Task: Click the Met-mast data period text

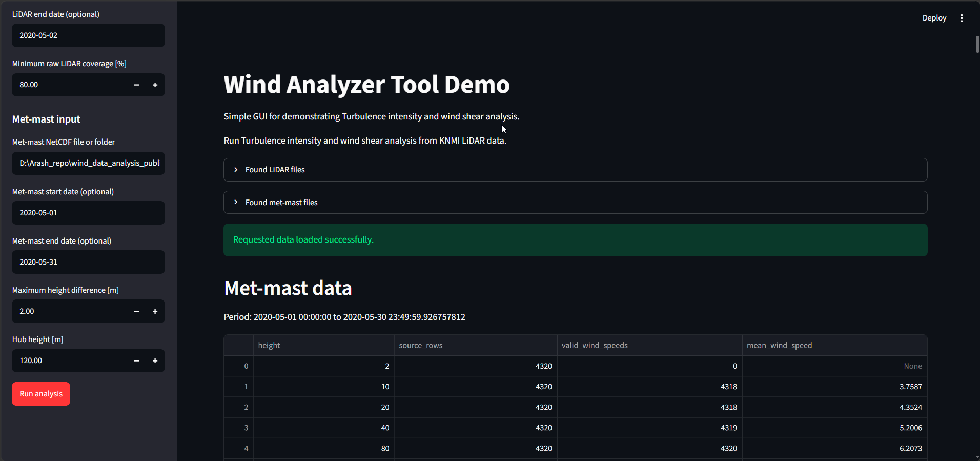Action: [x=344, y=317]
